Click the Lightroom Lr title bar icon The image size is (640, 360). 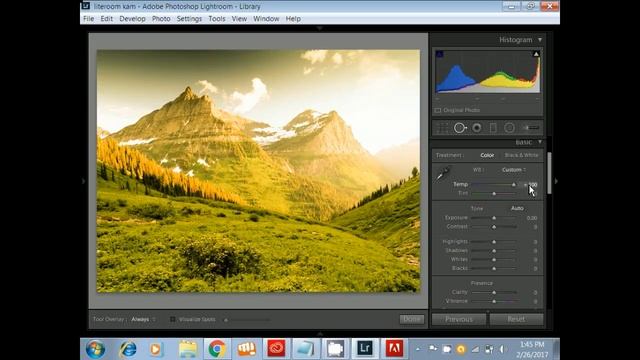(86, 6)
